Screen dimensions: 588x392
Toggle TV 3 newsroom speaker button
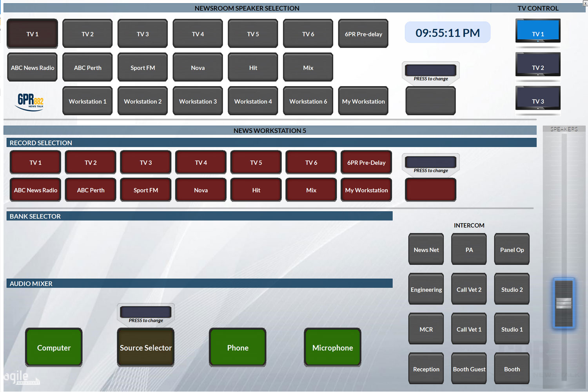point(143,34)
